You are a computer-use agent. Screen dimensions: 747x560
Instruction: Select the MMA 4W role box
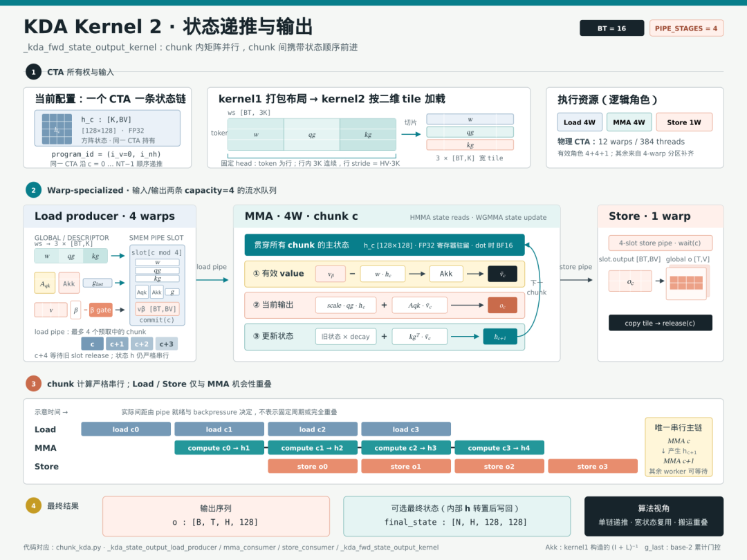coord(629,122)
